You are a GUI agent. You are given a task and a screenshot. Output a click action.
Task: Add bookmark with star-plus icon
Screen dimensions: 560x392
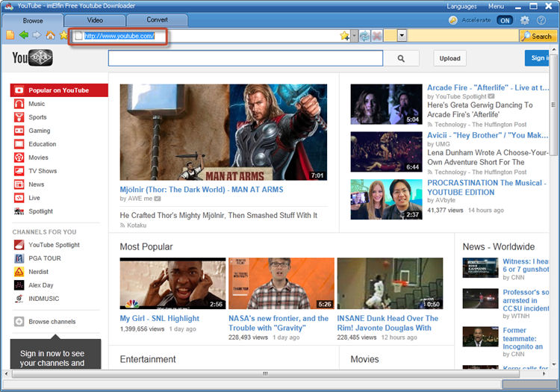pos(345,36)
